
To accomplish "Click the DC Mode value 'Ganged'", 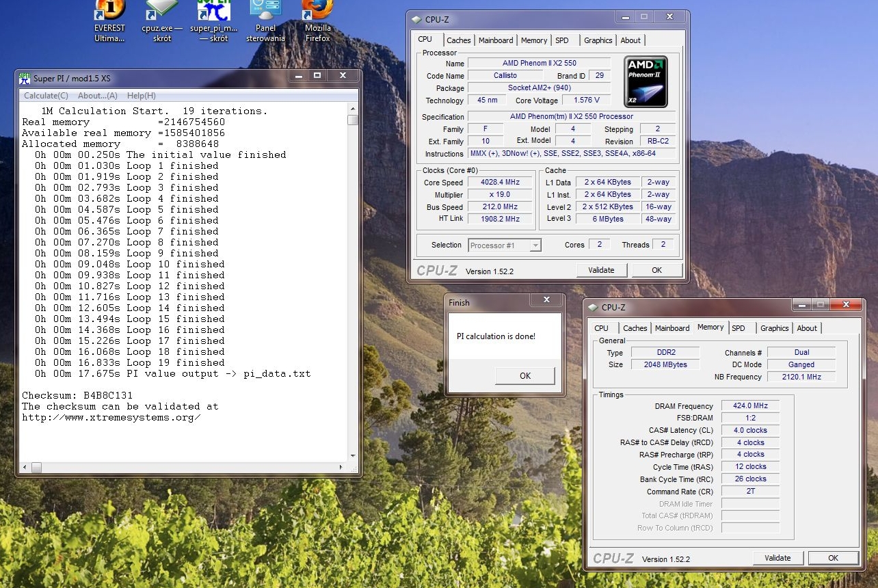I will coord(801,364).
